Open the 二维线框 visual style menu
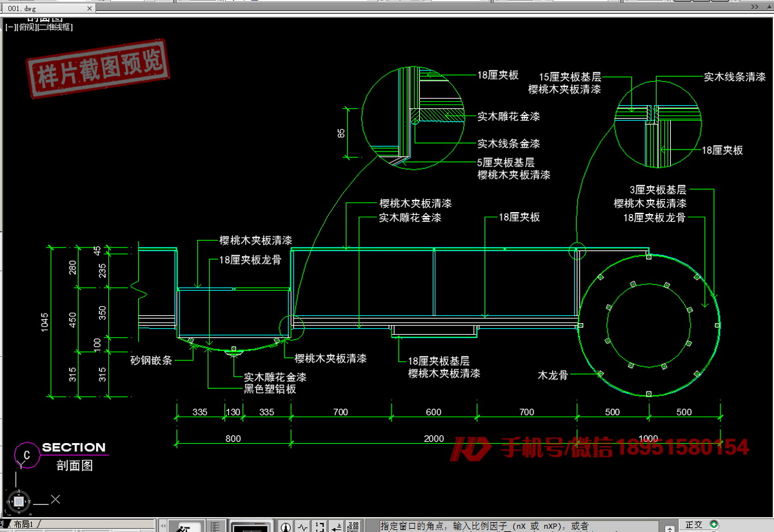The image size is (774, 532). pyautogui.click(x=54, y=27)
